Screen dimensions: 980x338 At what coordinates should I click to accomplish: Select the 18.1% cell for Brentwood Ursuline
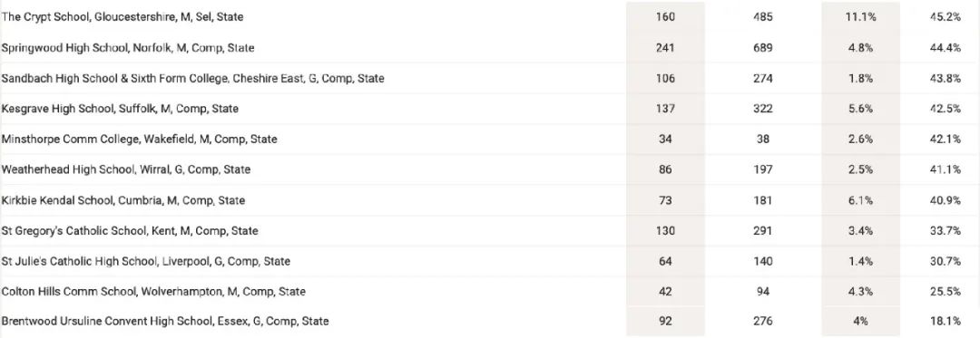tap(945, 321)
